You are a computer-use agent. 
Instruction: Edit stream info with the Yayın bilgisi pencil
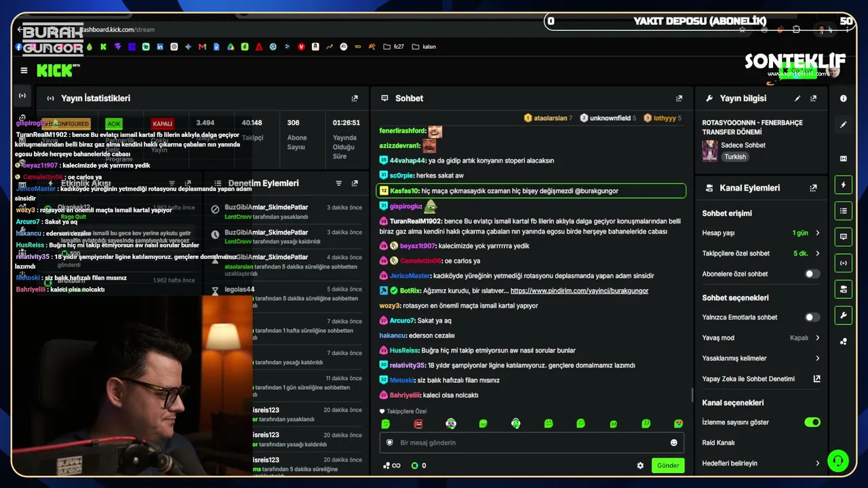(x=797, y=98)
